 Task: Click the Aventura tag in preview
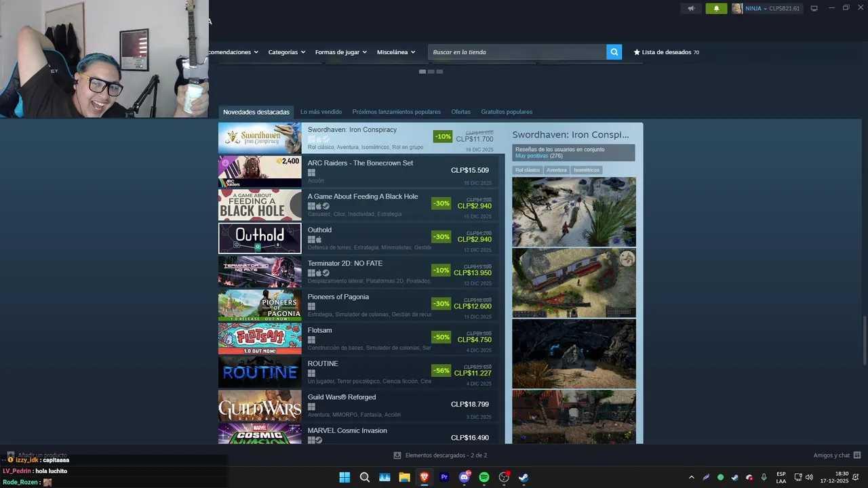(557, 170)
